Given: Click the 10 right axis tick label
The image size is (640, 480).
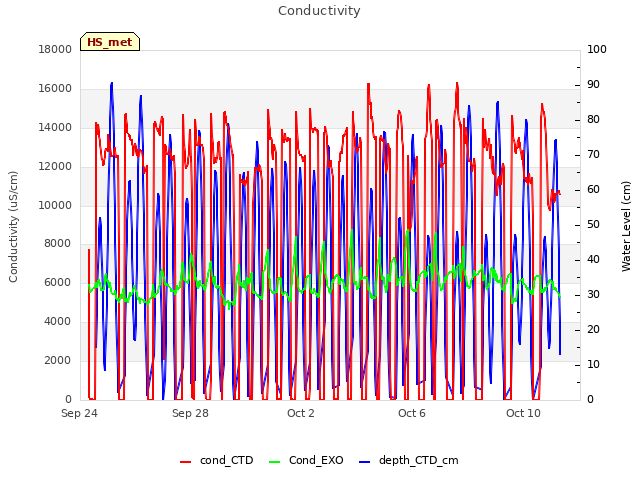Looking at the screenshot, I should coord(593,364).
